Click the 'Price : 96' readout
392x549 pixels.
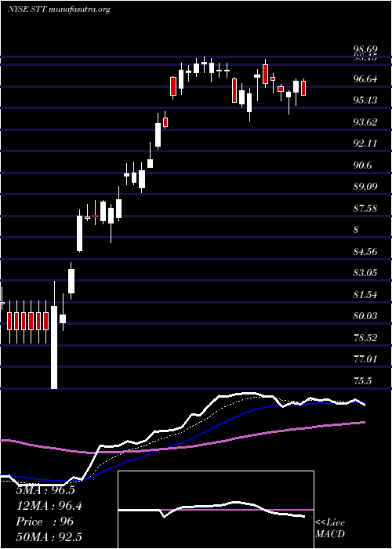click(45, 522)
